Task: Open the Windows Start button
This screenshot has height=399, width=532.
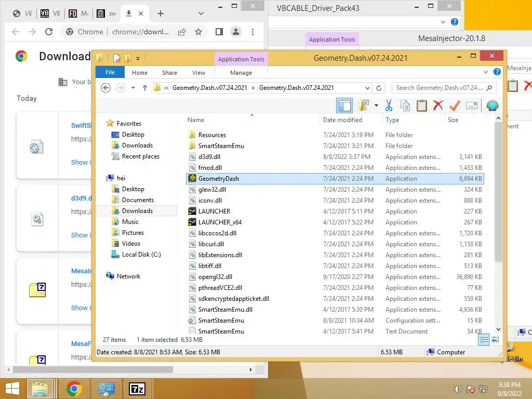Action: click(12, 389)
